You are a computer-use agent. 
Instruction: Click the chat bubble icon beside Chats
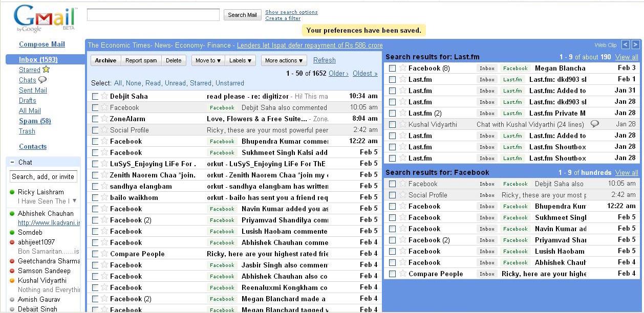click(x=42, y=80)
